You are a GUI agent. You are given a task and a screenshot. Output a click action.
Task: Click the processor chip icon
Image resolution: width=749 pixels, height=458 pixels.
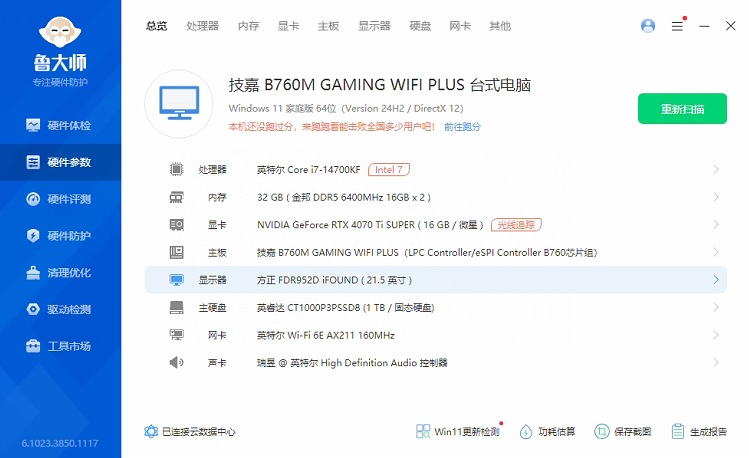click(176, 169)
